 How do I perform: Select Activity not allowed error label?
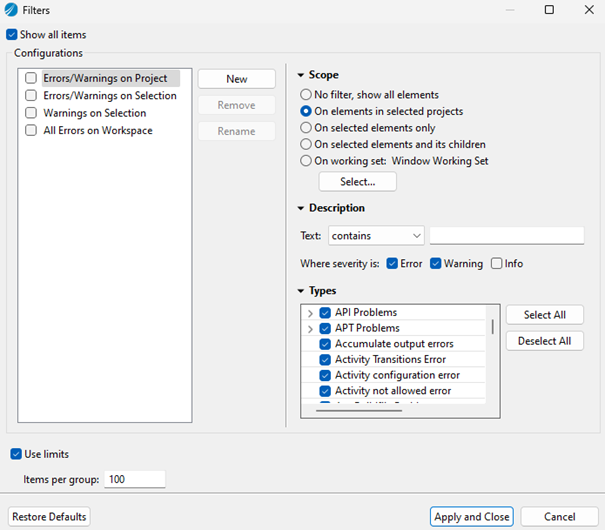coord(393,391)
